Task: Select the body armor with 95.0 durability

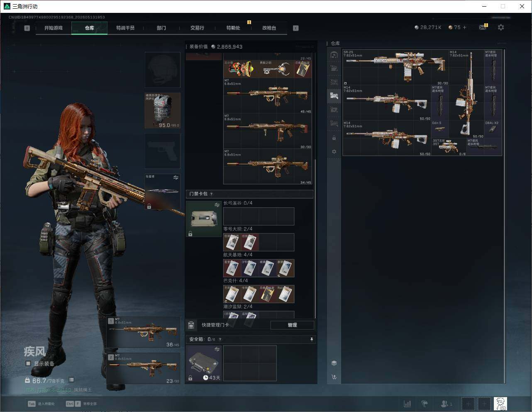Action: tap(162, 110)
